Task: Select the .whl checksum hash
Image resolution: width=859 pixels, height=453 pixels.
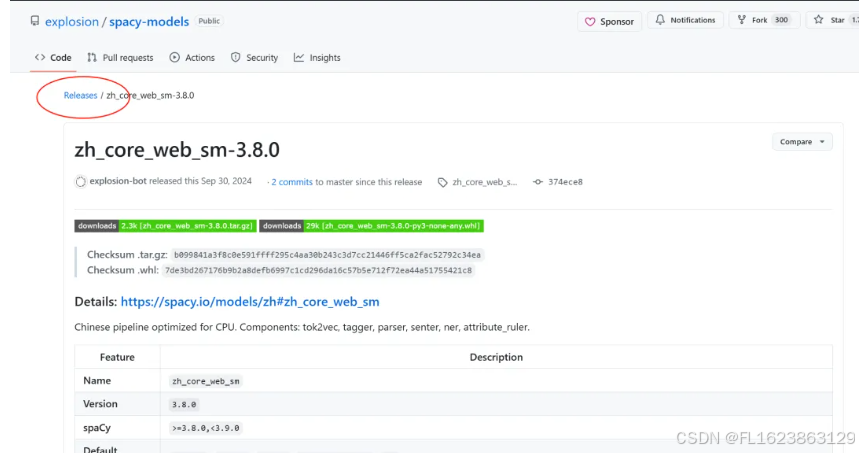Action: (x=318, y=270)
